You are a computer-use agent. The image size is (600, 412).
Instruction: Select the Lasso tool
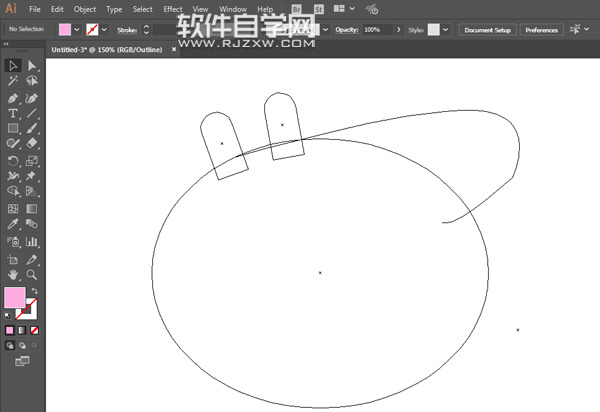pyautogui.click(x=32, y=81)
